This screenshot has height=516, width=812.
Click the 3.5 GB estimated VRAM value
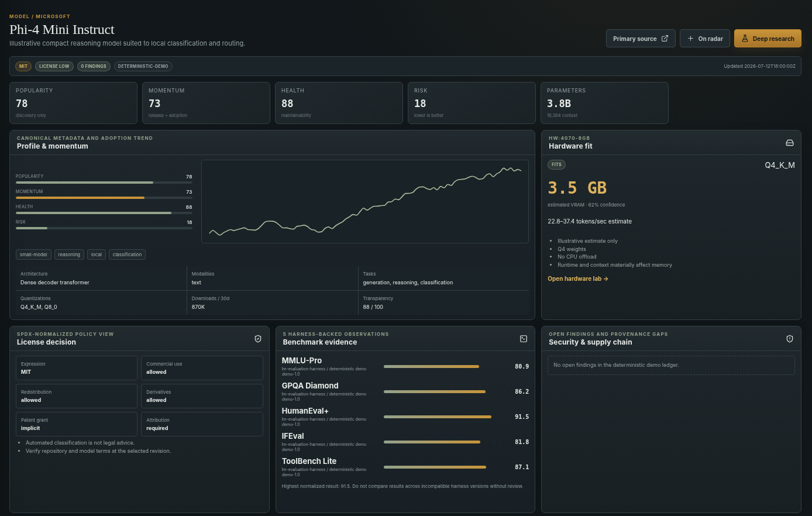(x=577, y=188)
